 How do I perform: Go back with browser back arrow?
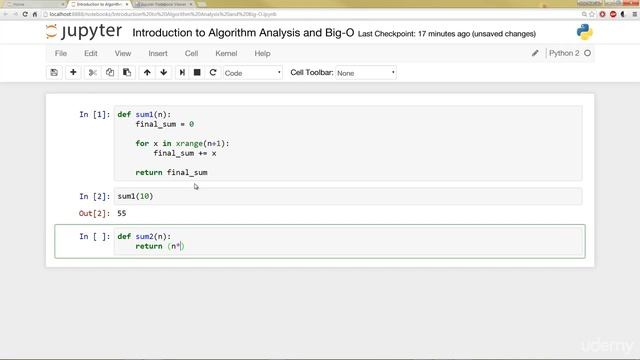pos(6,14)
